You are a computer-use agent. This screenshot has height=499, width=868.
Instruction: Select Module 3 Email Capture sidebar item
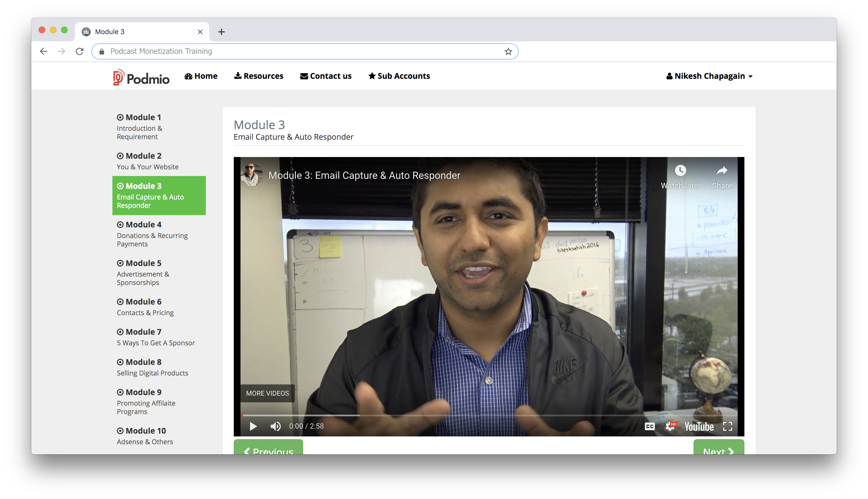click(159, 196)
